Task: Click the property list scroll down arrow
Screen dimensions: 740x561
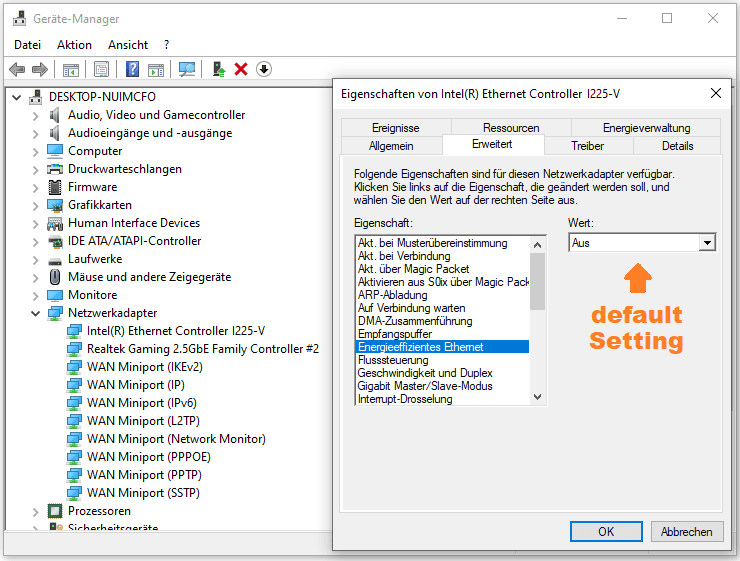Action: pyautogui.click(x=538, y=397)
